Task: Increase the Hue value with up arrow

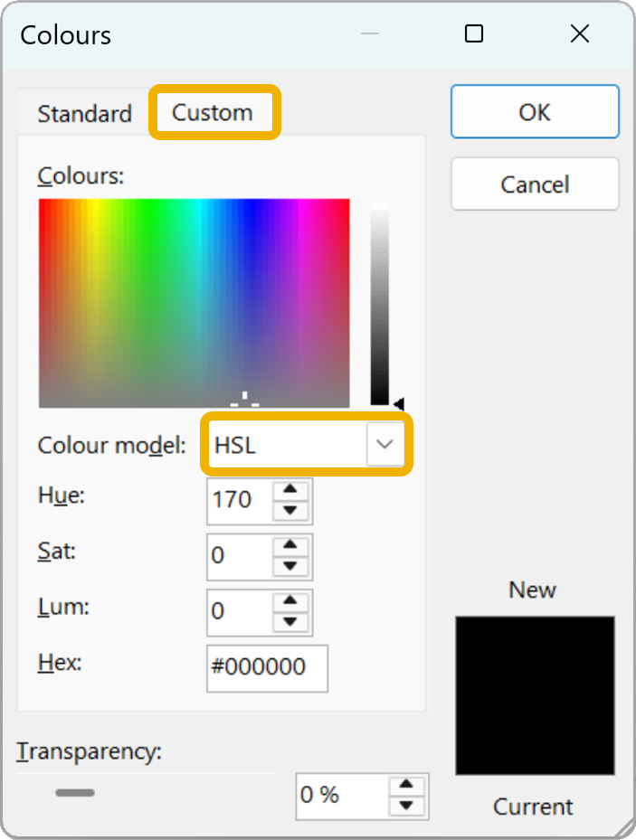Action: tap(290, 489)
